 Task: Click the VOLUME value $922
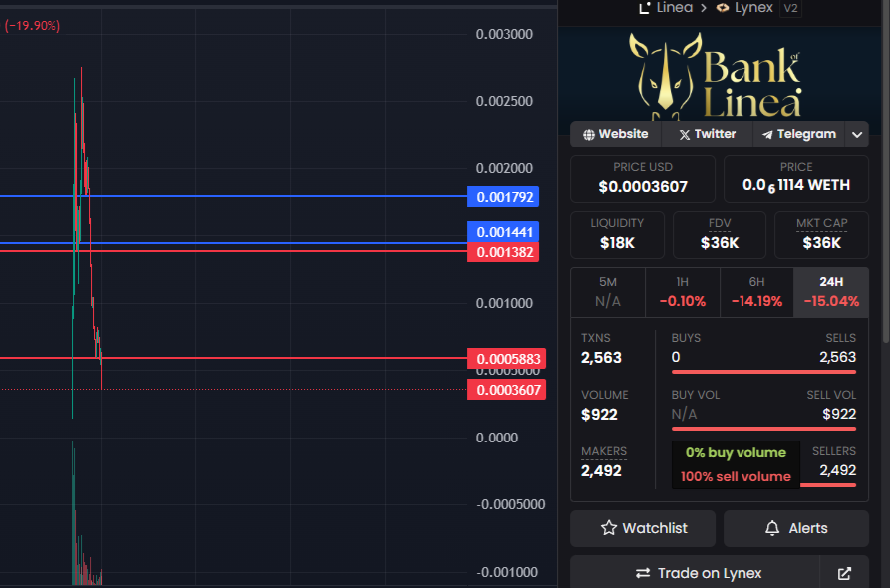(x=599, y=415)
